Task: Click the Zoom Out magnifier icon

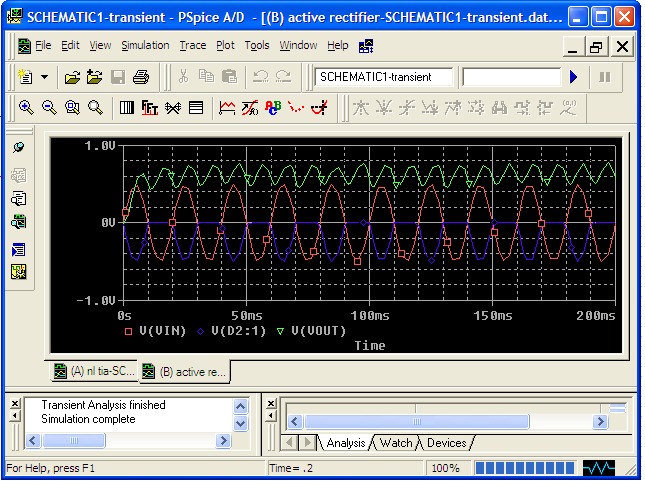Action: tap(48, 108)
